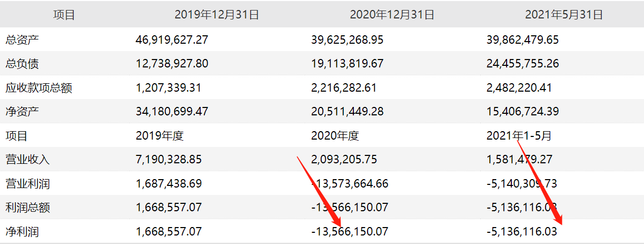The height and width of the screenshot is (246, 644).
Task: Select net assets value 15,406,724.39
Action: [x=522, y=112]
